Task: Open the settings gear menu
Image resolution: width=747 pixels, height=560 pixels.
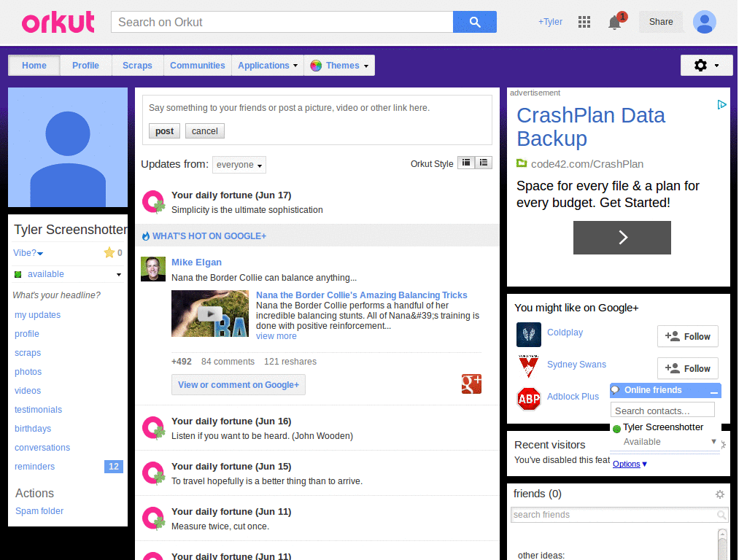Action: click(x=706, y=65)
